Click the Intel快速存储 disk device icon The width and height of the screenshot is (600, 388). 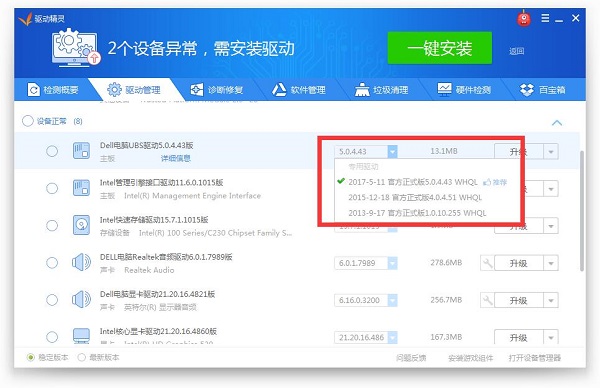coord(81,225)
